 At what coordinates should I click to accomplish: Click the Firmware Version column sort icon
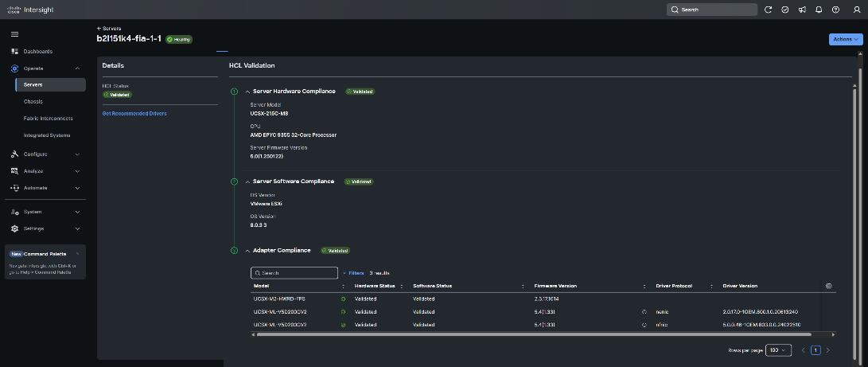[x=644, y=287]
